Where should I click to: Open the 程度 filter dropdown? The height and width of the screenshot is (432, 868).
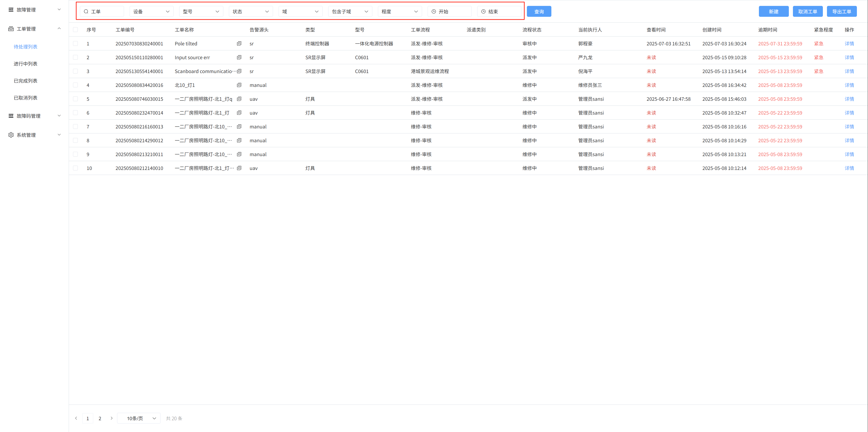tap(400, 11)
